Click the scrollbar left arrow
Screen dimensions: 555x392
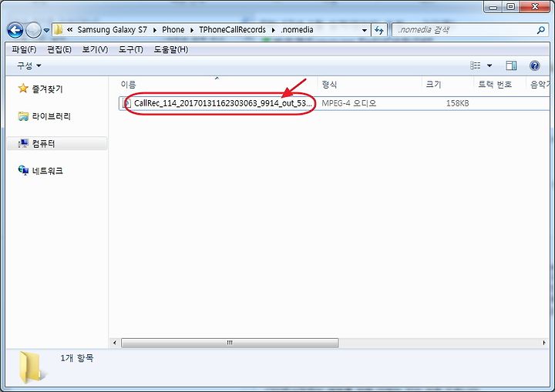(114, 343)
